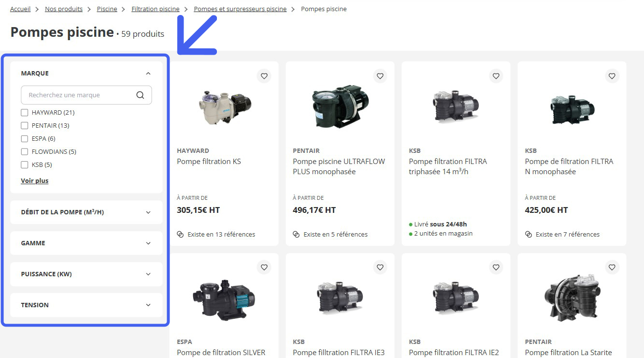Check the PENTAIR (13) brand filter
644x358 pixels.
point(25,126)
